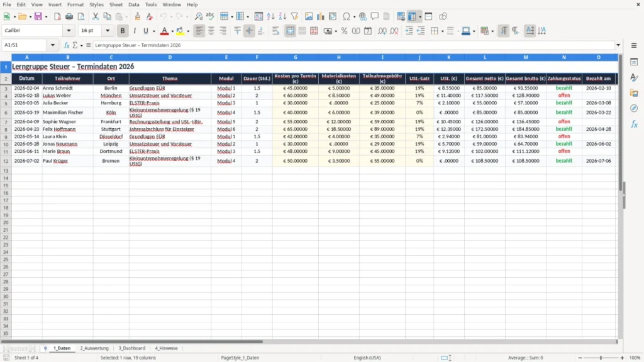The width and height of the screenshot is (644, 362).
Task: Toggle Freeze Rows and Columns
Action: click(413, 16)
